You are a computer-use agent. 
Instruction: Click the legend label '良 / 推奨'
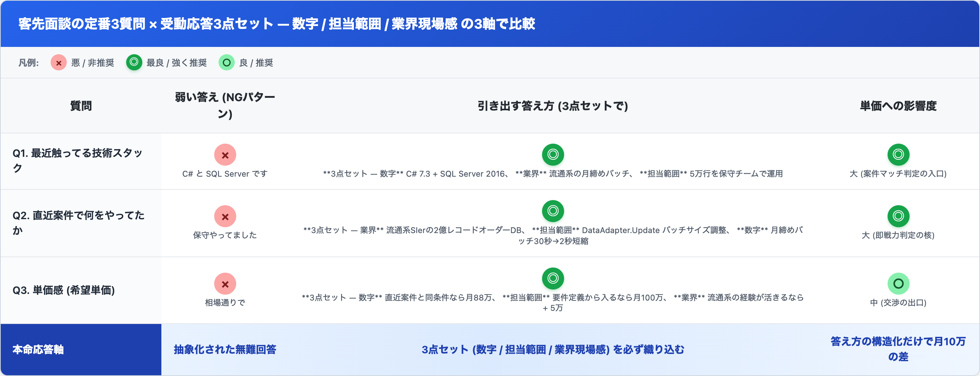[256, 63]
